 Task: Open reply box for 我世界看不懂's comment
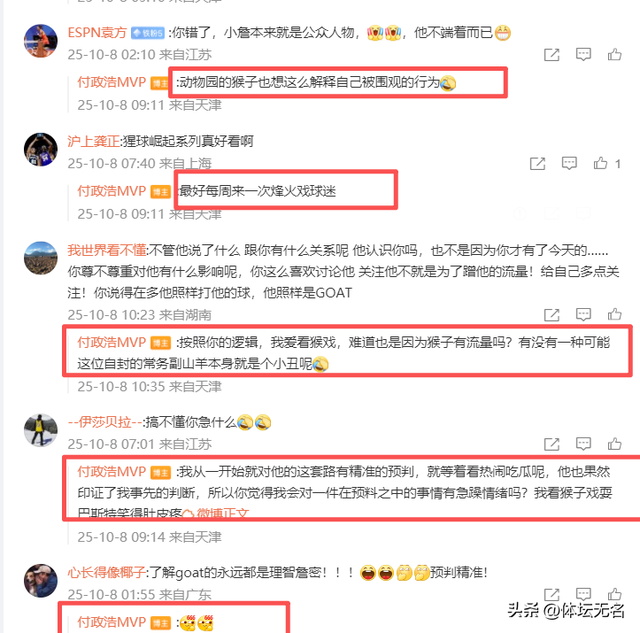[x=583, y=314]
